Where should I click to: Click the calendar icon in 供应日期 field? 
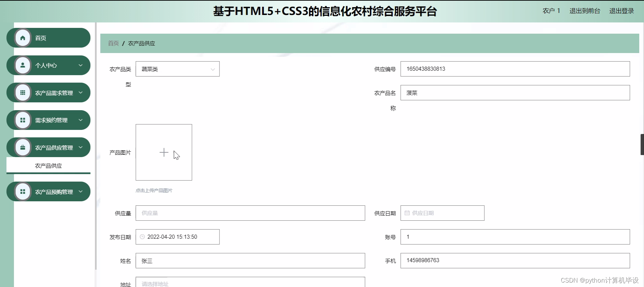click(x=407, y=213)
